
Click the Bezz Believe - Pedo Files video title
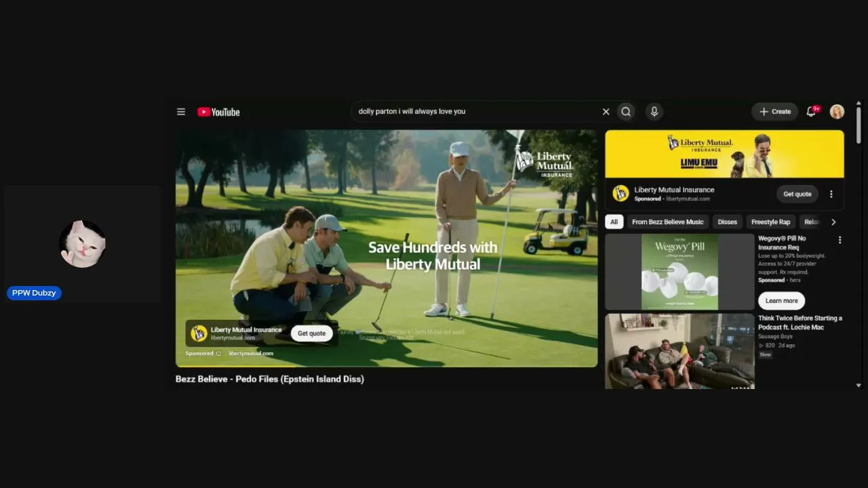270,379
